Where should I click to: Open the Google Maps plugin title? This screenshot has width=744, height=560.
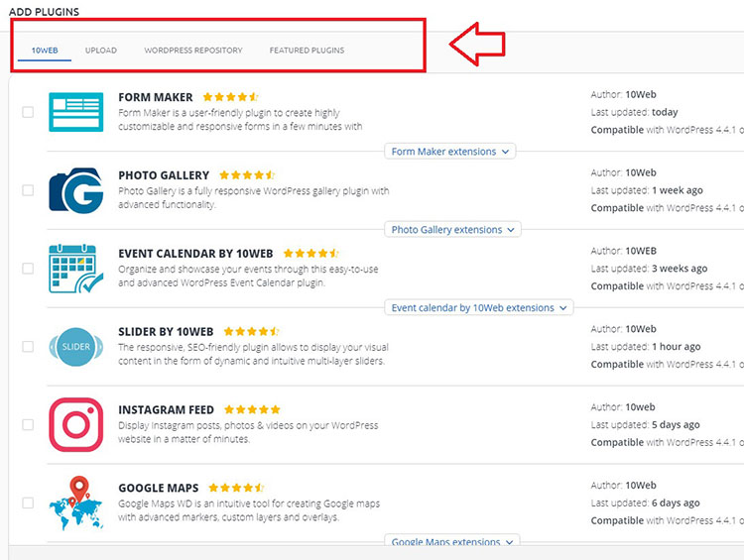159,488
